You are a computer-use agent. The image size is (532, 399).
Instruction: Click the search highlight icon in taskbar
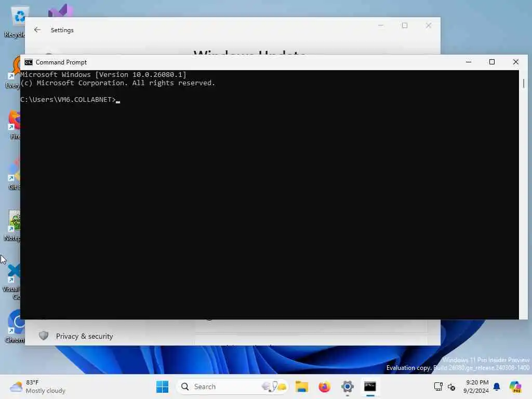pos(274,387)
